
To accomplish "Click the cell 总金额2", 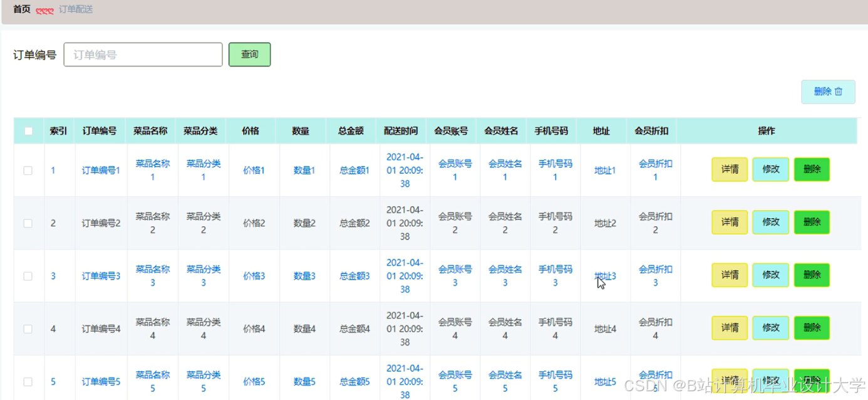I will coord(354,223).
